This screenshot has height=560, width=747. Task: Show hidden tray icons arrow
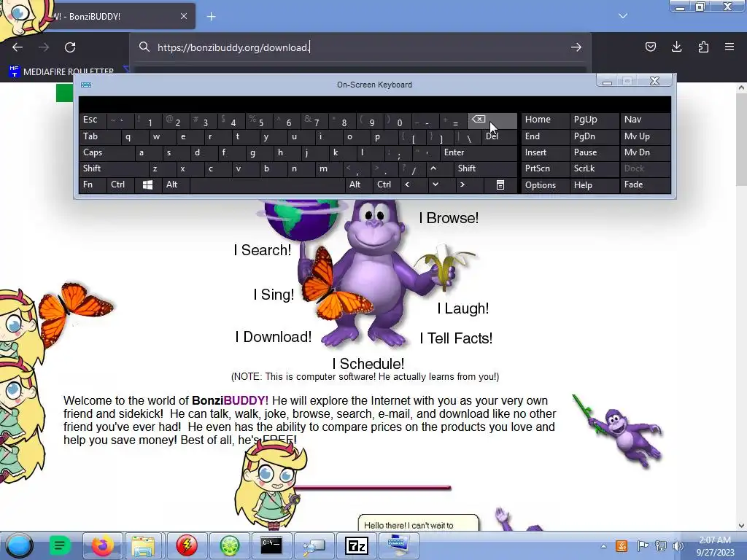[x=603, y=546]
